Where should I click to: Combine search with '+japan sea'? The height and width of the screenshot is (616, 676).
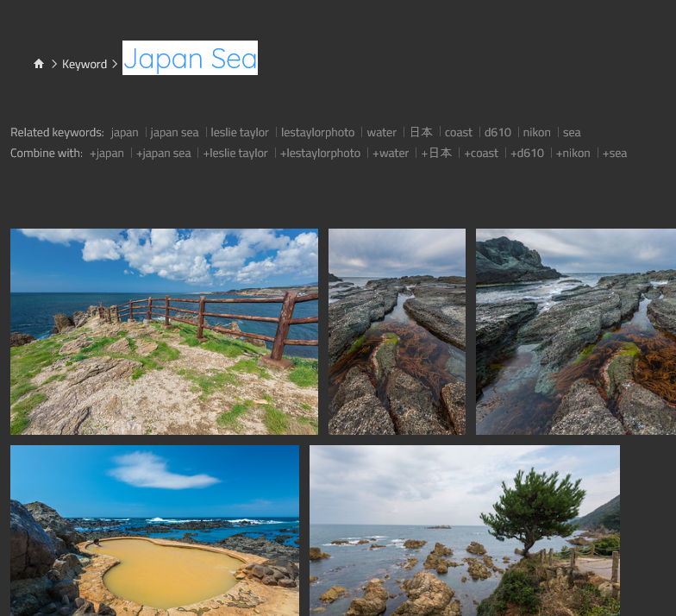pyautogui.click(x=164, y=154)
